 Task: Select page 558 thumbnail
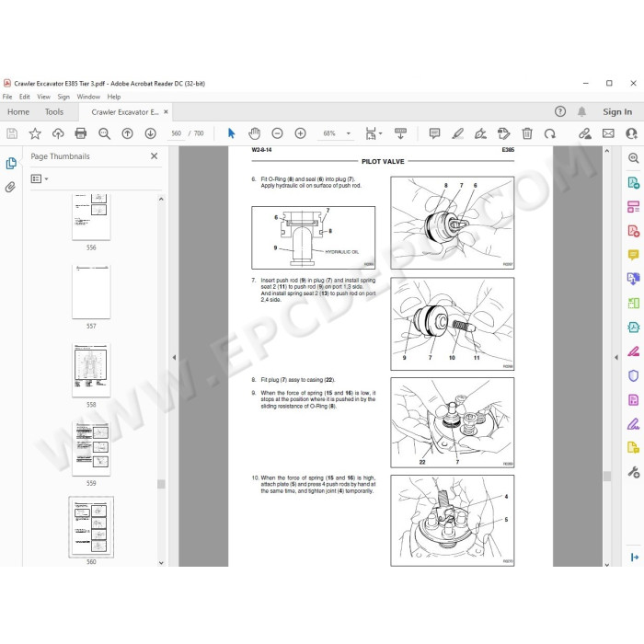(91, 371)
